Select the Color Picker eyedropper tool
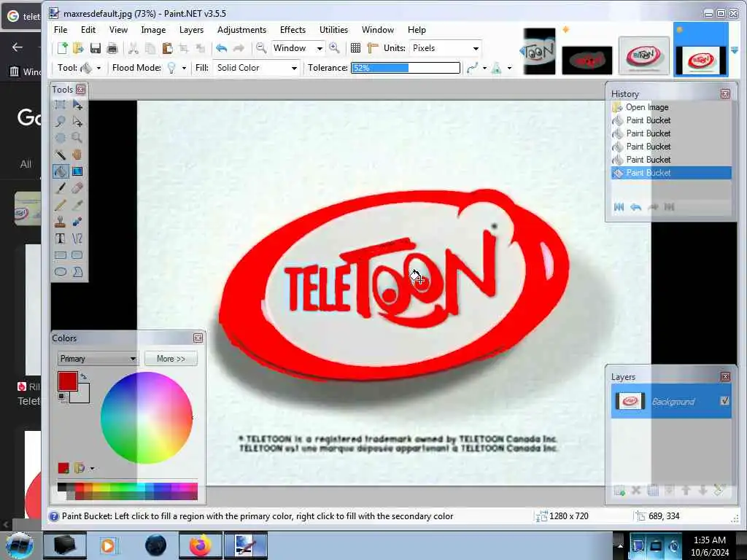 (x=77, y=205)
